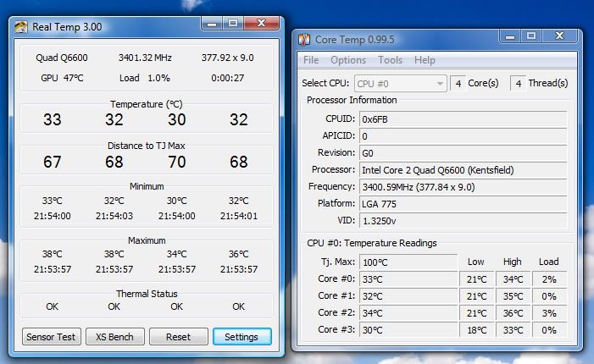Maximize the Real Temp window

tap(233, 24)
